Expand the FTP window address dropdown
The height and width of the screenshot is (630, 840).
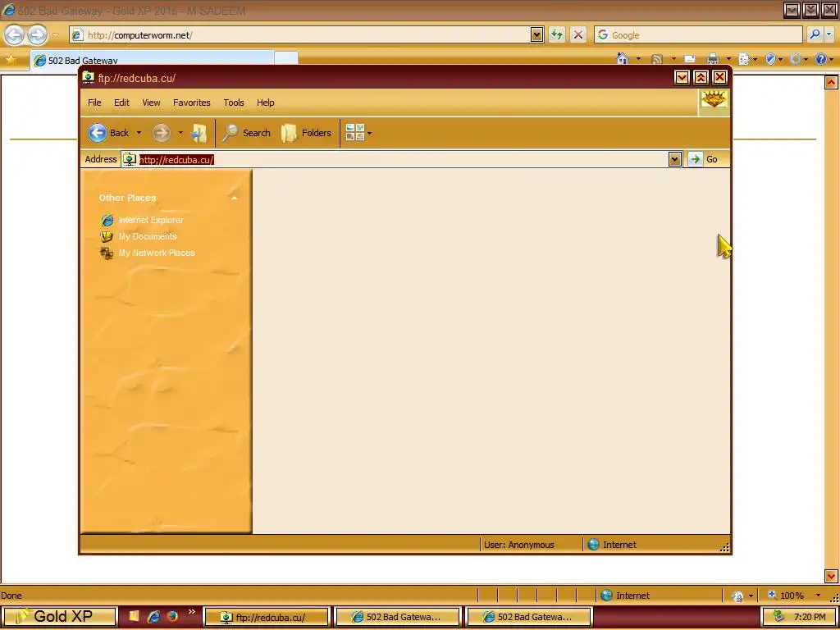pos(675,159)
